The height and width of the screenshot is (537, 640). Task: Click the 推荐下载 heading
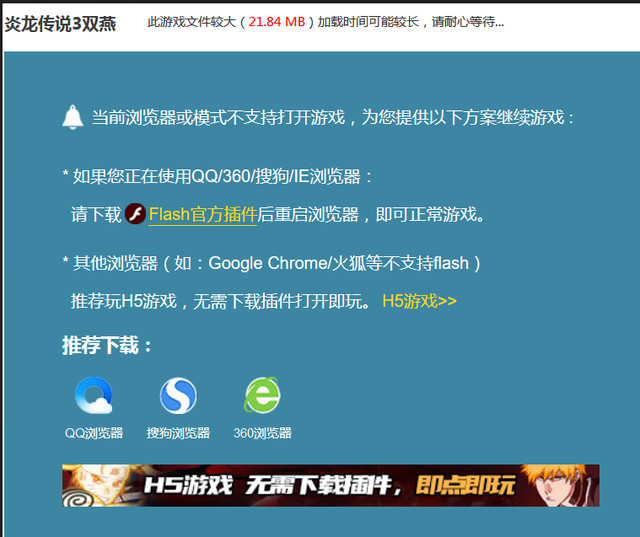(107, 346)
